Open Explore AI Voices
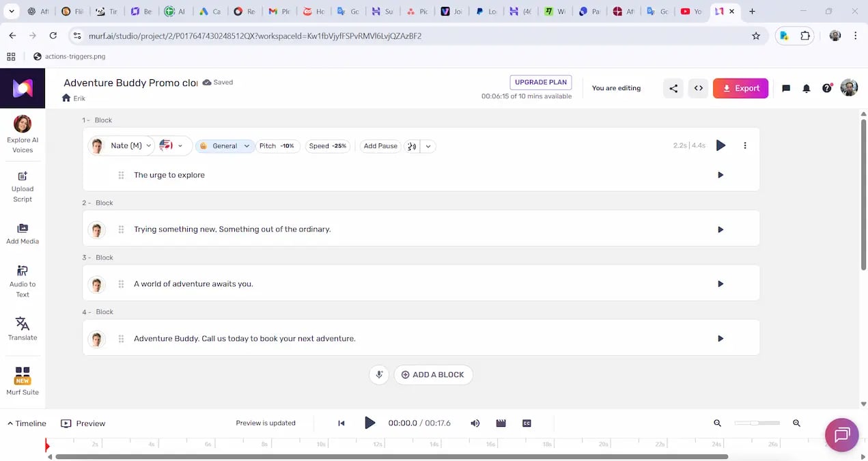This screenshot has height=461, width=868. pyautogui.click(x=23, y=134)
